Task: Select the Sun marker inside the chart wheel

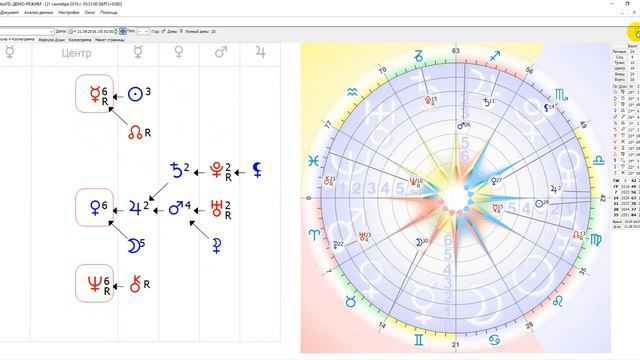Action: point(542,203)
